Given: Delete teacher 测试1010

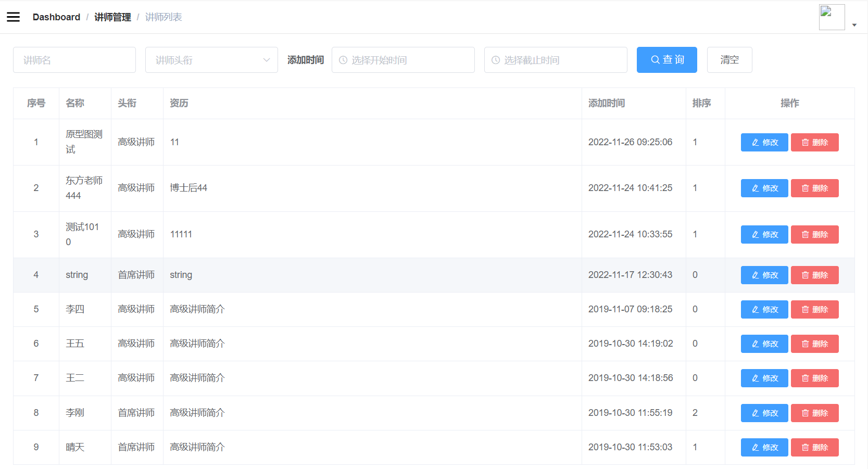Looking at the screenshot, I should click(815, 234).
